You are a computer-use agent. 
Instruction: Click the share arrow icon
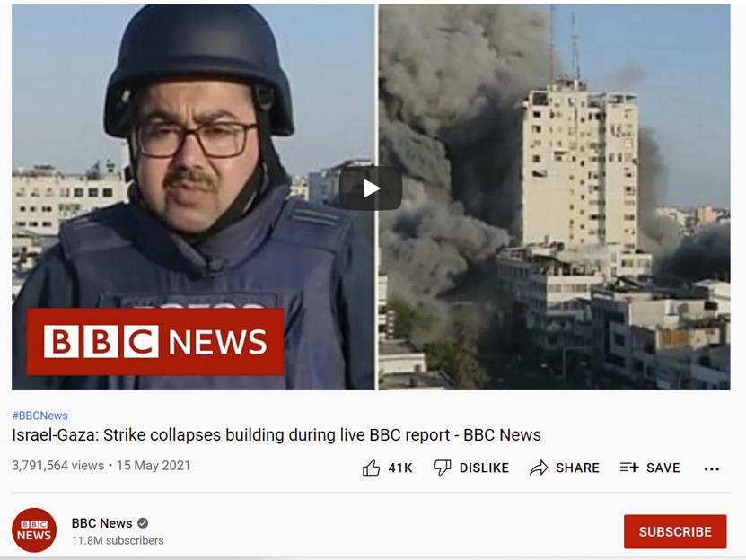[539, 468]
